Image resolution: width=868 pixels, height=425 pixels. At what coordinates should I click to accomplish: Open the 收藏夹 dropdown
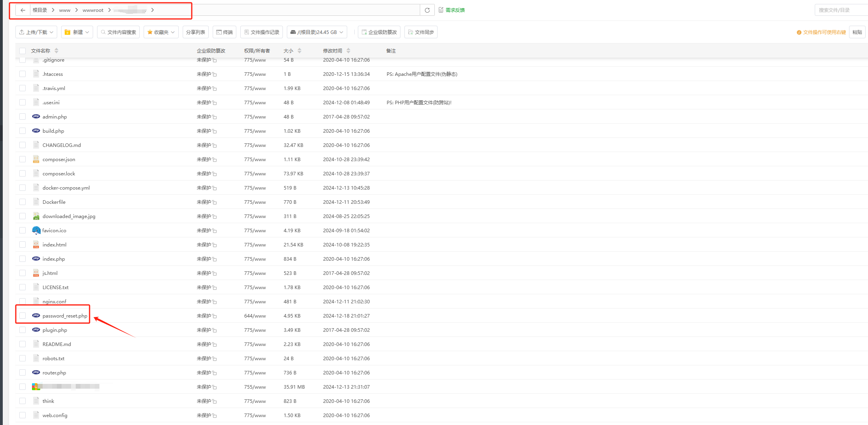point(161,32)
